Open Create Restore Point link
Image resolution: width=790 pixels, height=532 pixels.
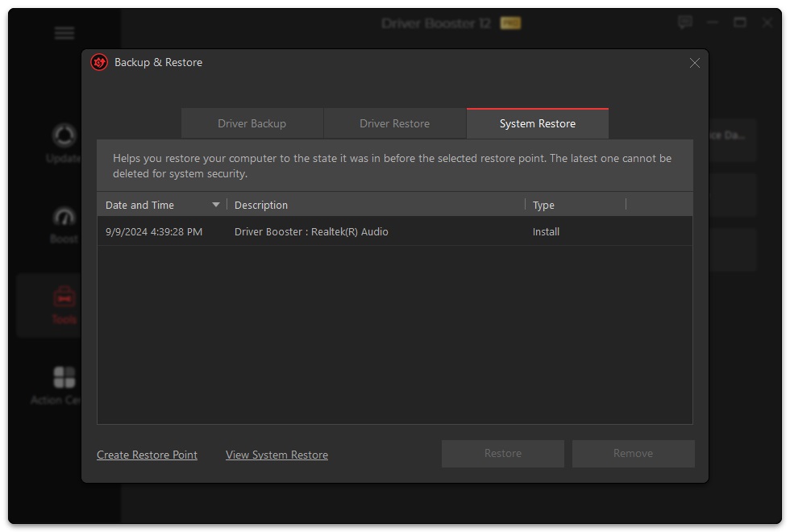point(147,455)
